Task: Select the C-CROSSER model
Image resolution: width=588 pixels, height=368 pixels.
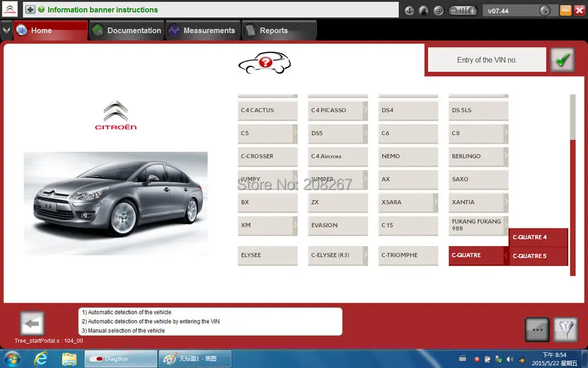Action: click(268, 156)
